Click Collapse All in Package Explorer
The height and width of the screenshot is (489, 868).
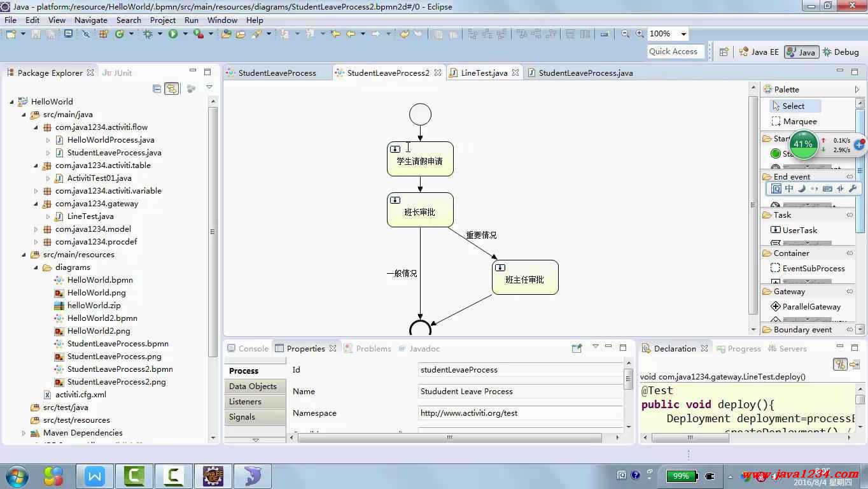click(x=157, y=89)
